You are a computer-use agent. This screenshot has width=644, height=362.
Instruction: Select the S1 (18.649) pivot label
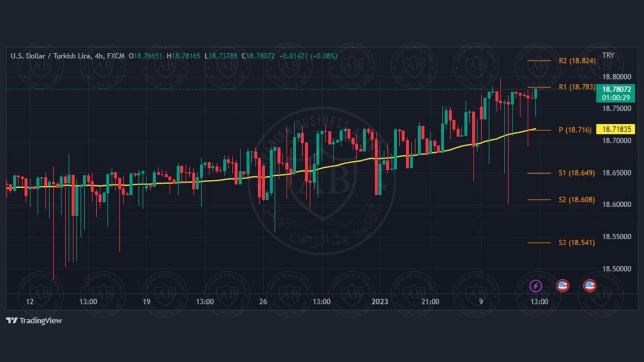pyautogui.click(x=577, y=173)
